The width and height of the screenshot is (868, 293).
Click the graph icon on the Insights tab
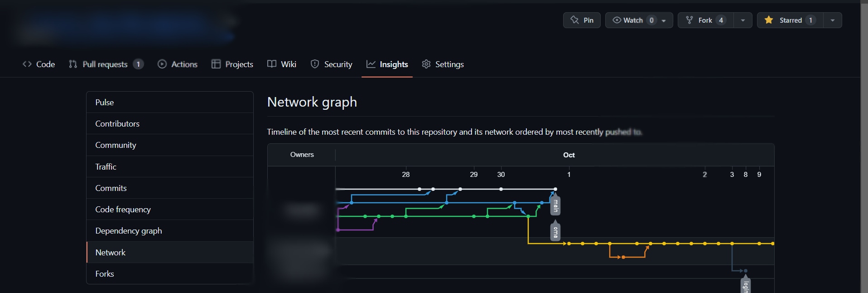click(x=371, y=64)
